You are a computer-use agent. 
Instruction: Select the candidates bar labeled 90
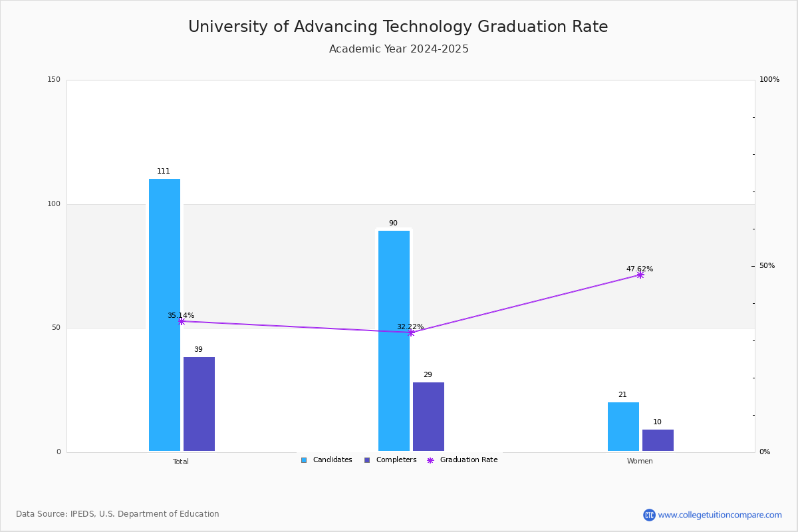coord(394,341)
